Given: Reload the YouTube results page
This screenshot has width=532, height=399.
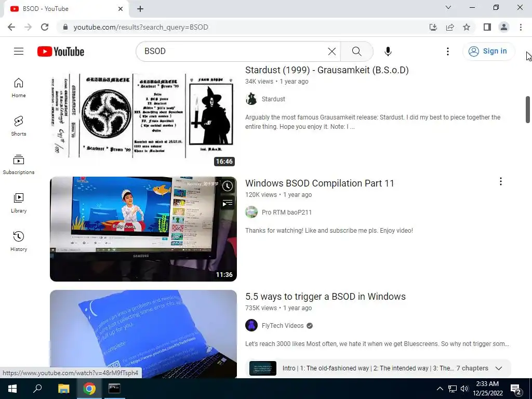Looking at the screenshot, I should pyautogui.click(x=45, y=27).
